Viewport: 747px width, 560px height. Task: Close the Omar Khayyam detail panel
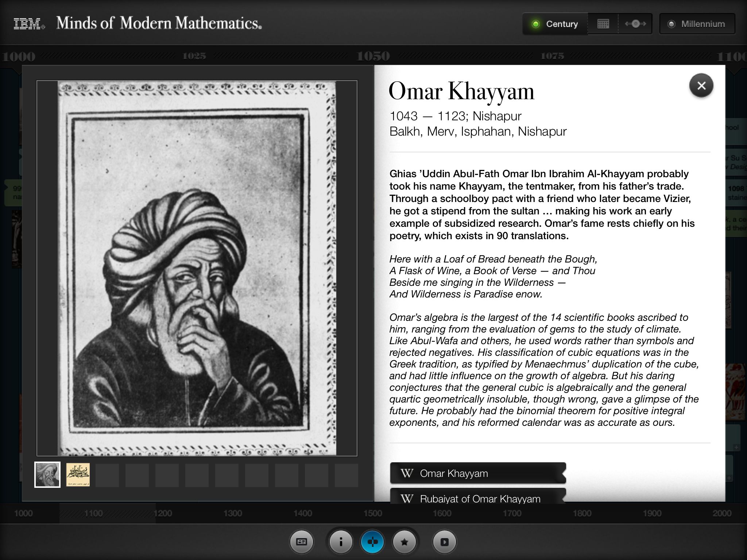pyautogui.click(x=701, y=86)
